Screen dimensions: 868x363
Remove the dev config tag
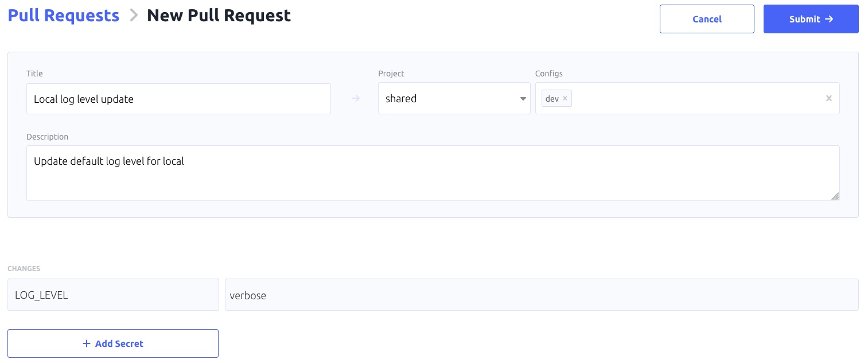565,98
